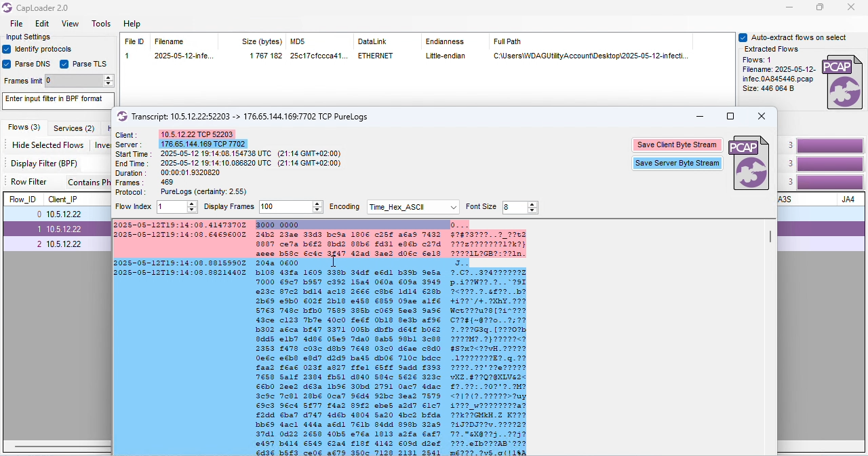Decrease Display Frames with down arrow

318,211
